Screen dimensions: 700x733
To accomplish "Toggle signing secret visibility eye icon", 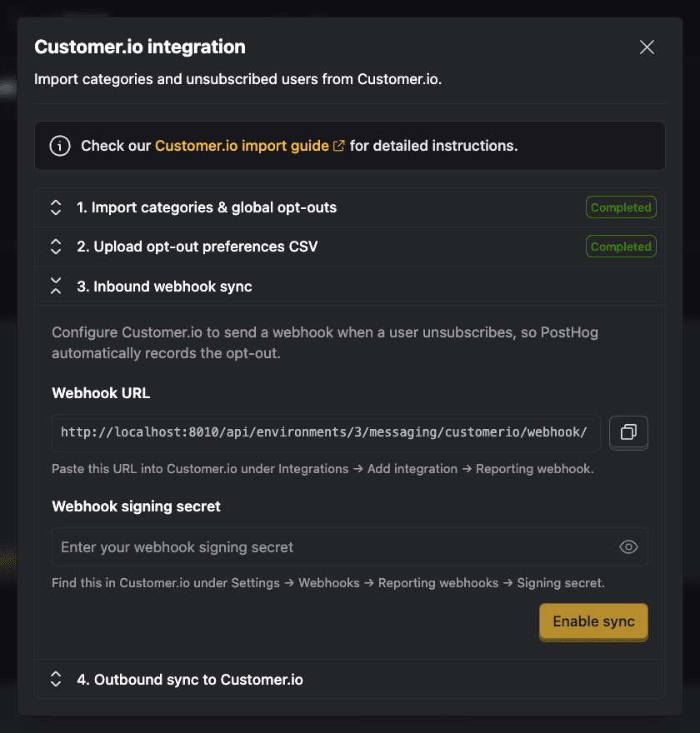I will coord(628,547).
